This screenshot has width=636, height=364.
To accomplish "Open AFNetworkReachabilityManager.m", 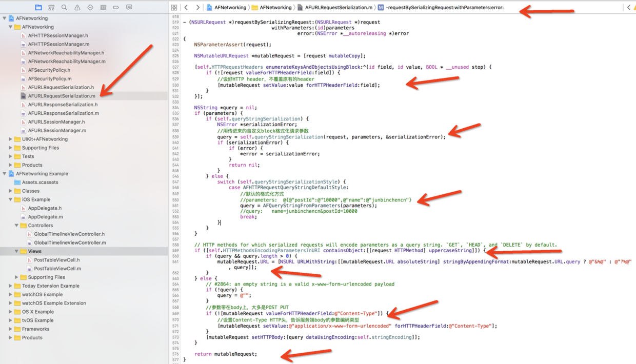I will (67, 62).
